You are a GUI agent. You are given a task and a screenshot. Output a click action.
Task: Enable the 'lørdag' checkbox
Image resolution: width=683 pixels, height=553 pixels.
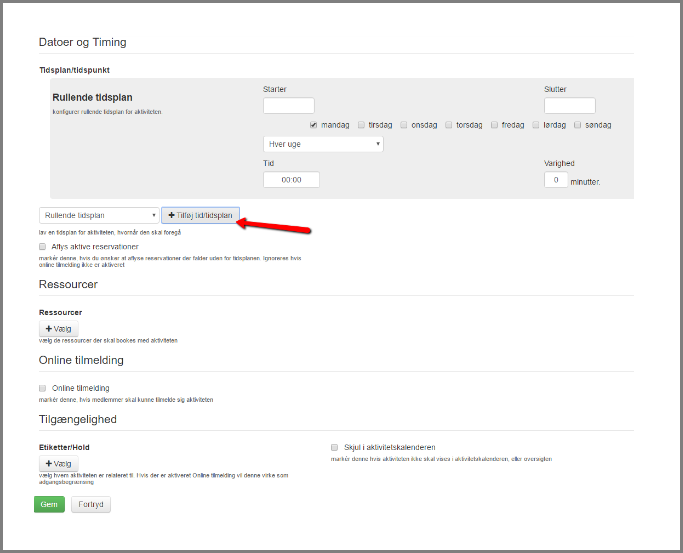click(536, 125)
